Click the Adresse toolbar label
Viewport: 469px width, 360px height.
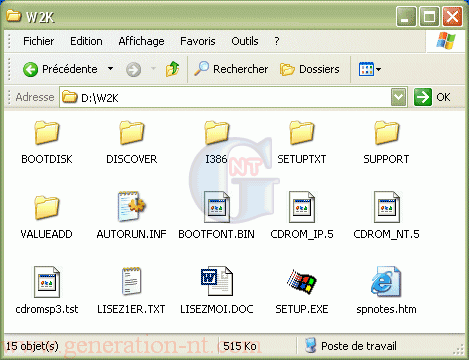[x=35, y=97]
